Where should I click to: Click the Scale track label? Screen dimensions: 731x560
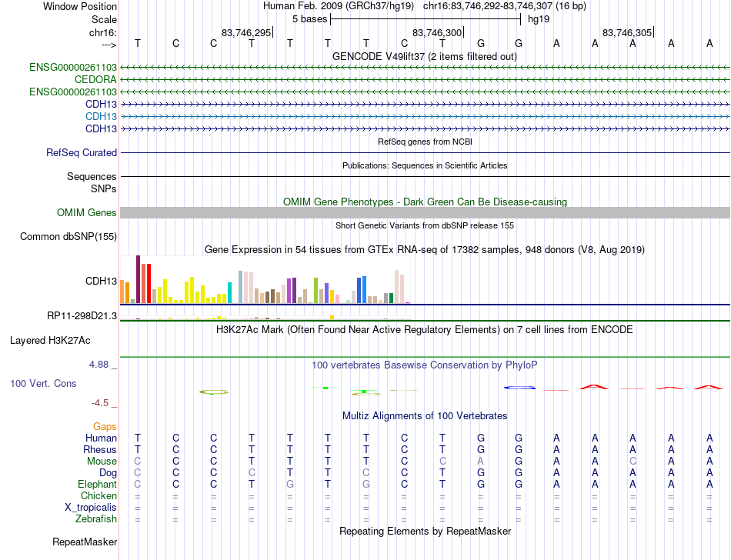click(x=104, y=19)
